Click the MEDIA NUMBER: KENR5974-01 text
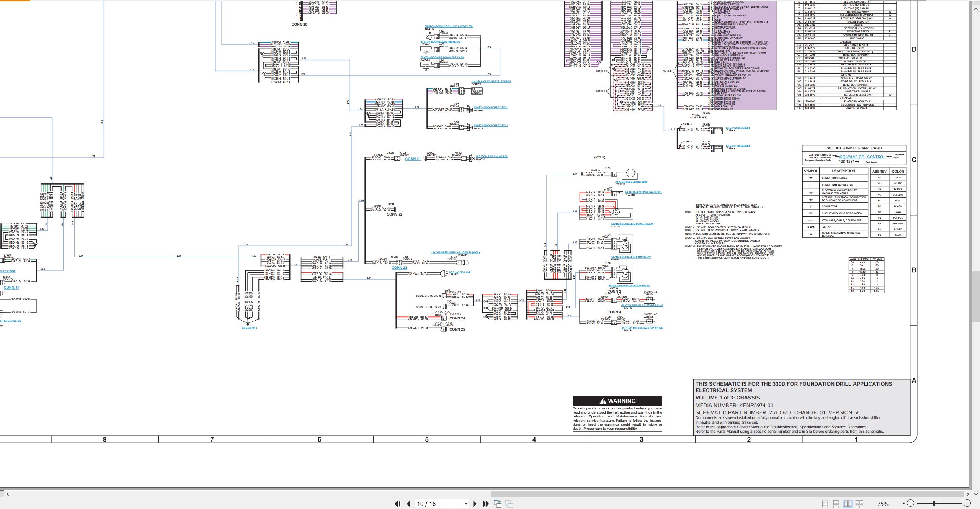 [x=734, y=405]
